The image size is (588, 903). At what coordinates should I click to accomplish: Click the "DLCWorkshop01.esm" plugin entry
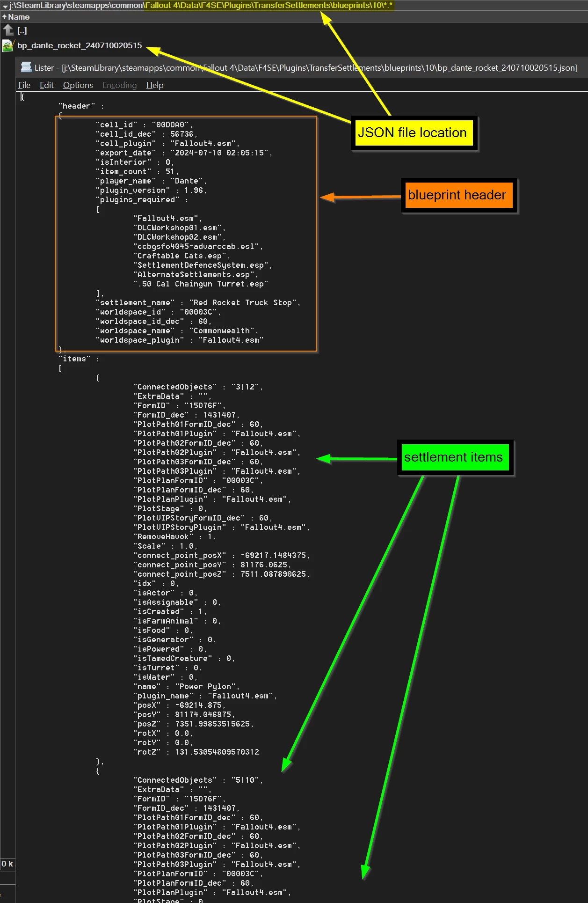pyautogui.click(x=180, y=228)
